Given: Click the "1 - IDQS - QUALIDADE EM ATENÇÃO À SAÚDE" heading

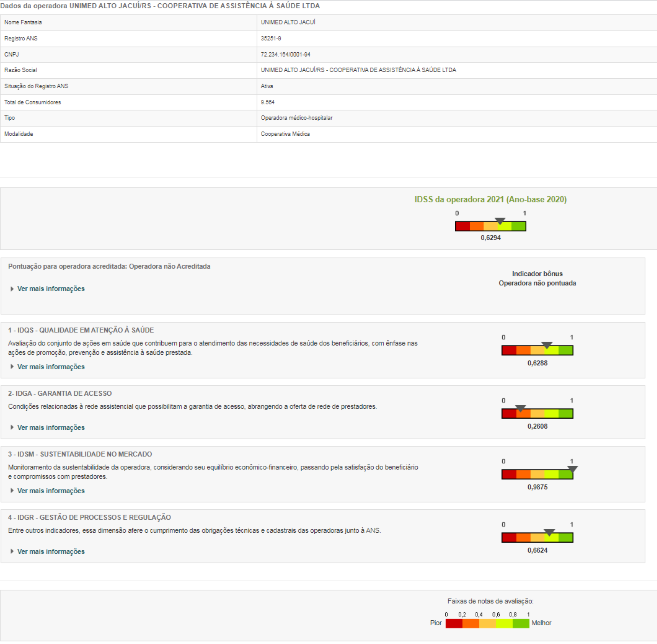Looking at the screenshot, I should pos(81,330).
